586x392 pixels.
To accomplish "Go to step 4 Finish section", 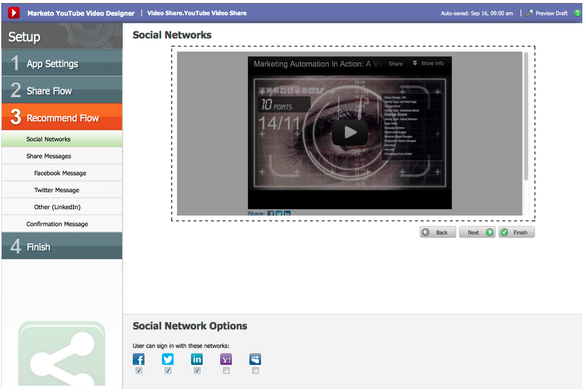I will pyautogui.click(x=62, y=246).
